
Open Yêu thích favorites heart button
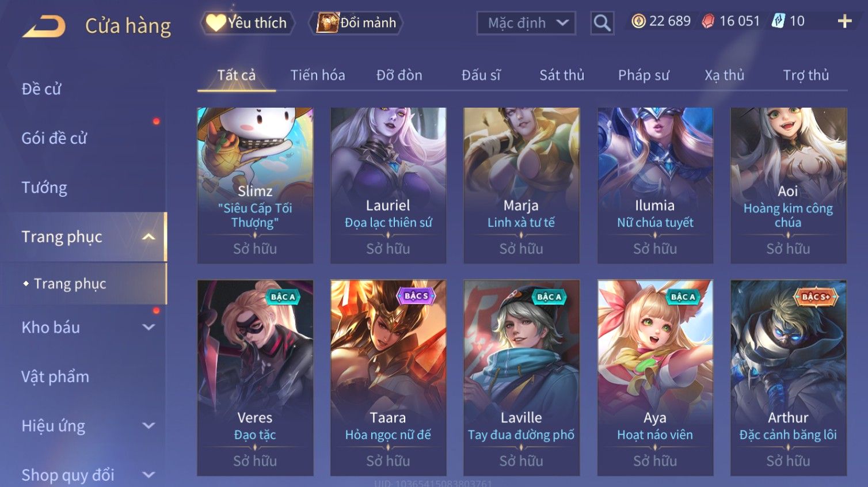248,23
